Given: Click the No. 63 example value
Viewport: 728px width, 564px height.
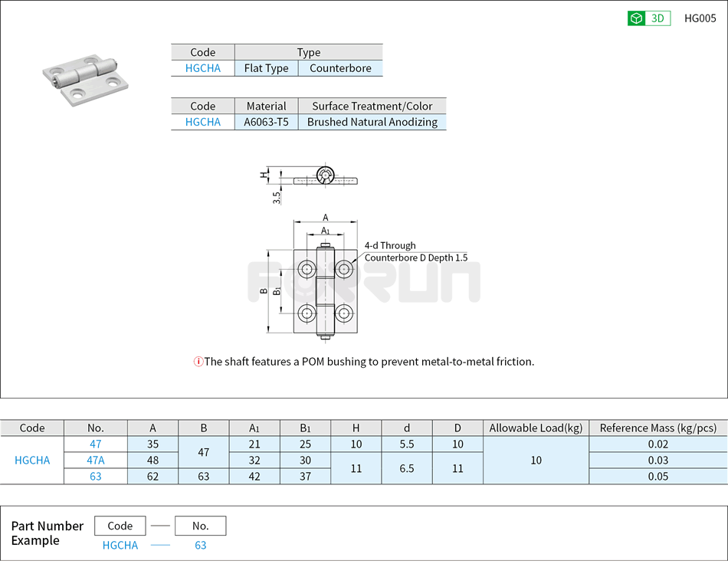Looking at the screenshot, I should point(200,545).
